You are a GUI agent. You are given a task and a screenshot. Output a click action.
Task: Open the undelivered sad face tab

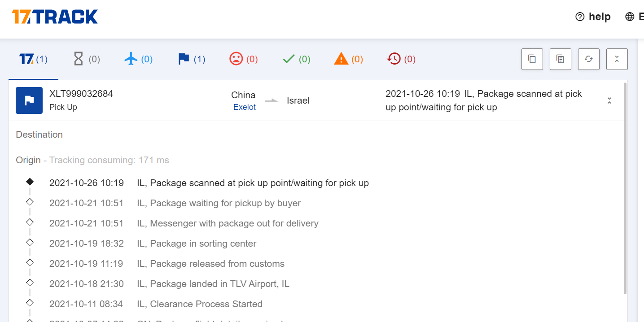pyautogui.click(x=244, y=59)
